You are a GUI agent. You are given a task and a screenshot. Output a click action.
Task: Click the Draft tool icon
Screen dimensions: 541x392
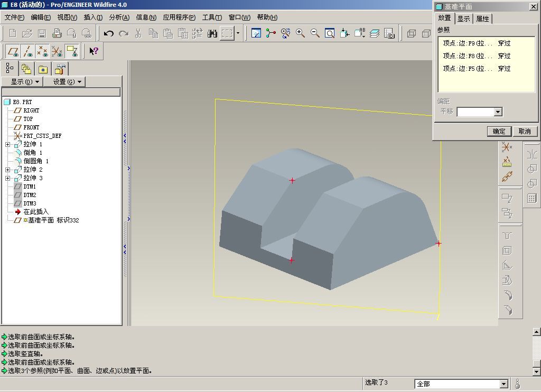(x=507, y=281)
